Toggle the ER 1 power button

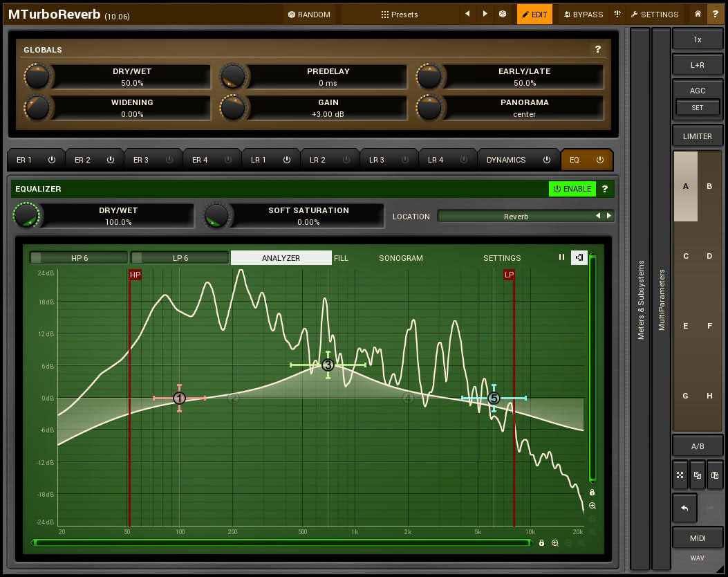click(x=52, y=160)
